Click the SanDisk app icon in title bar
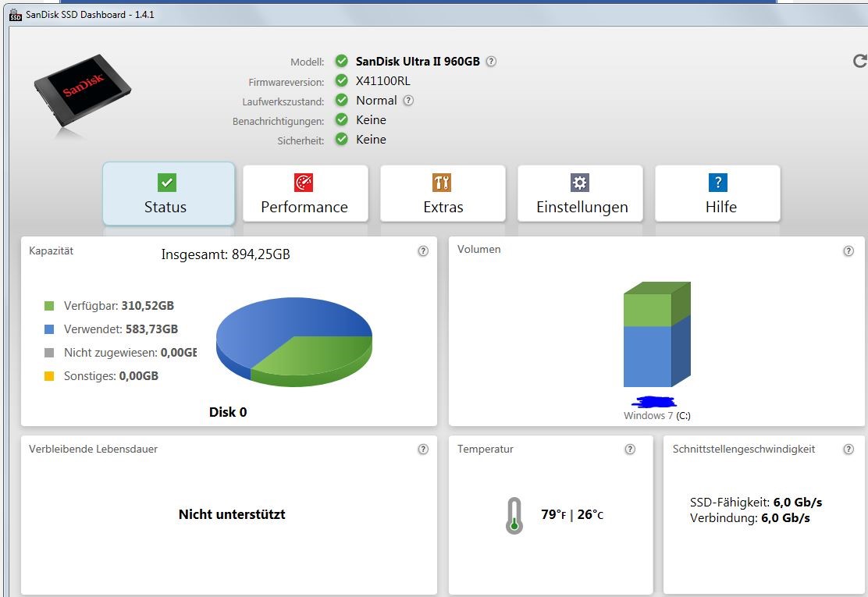 [x=16, y=14]
